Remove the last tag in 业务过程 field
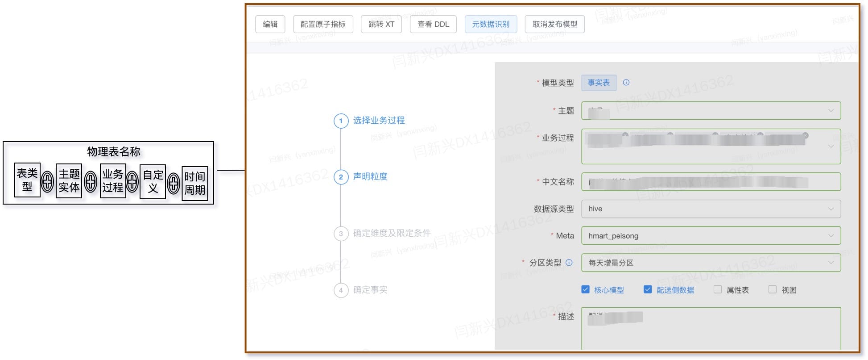 805,135
